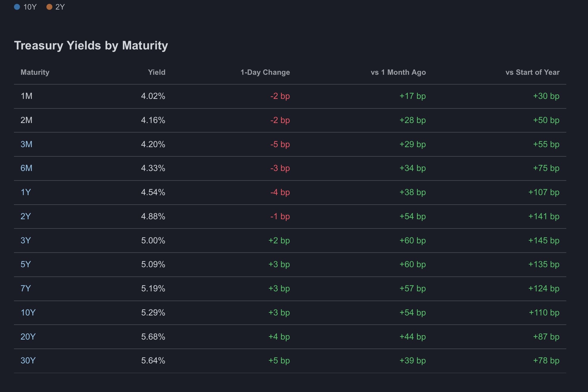The height and width of the screenshot is (392, 588).
Task: Select the 2M maturity cell
Action: [26, 120]
